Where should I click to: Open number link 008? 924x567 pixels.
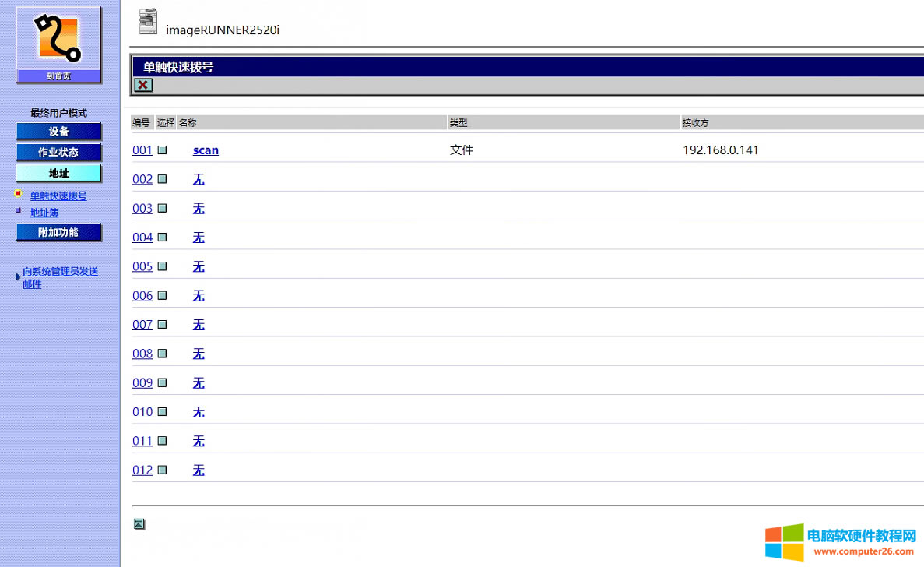(x=142, y=354)
